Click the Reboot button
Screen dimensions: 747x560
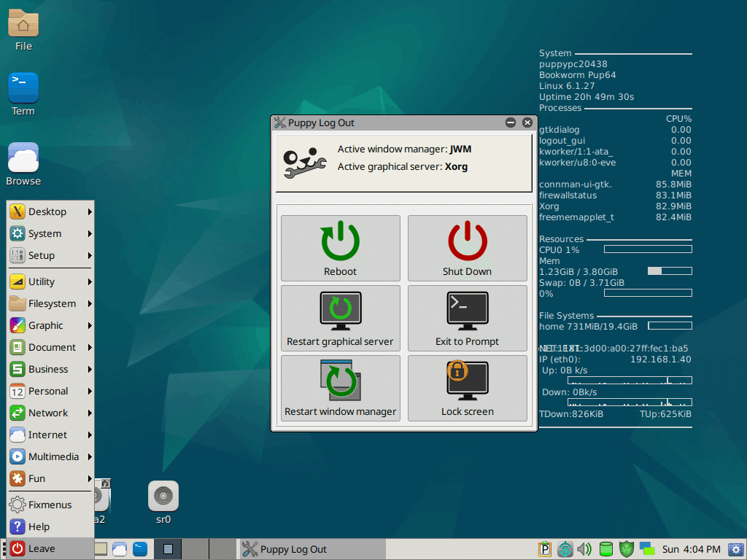coord(340,248)
